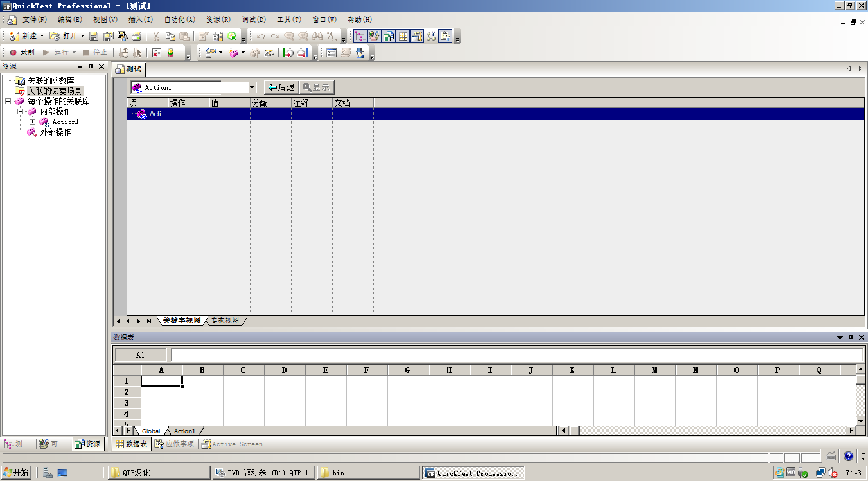Open the bin folder taskbar button
The height and width of the screenshot is (481, 868).
368,473
